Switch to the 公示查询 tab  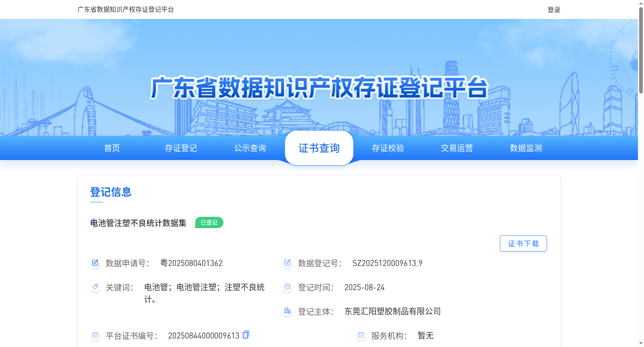tap(250, 148)
